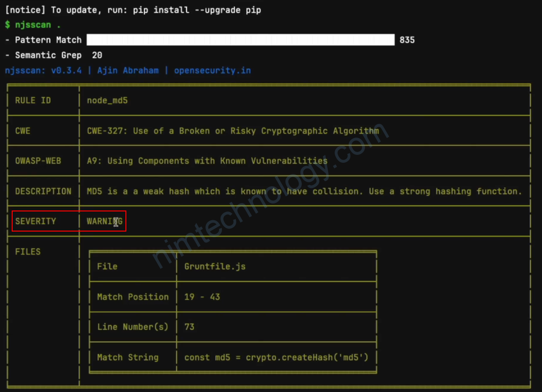Click the A9 Known Vulnerabilities text
Screen dimensions: 542x392
[x=207, y=161]
